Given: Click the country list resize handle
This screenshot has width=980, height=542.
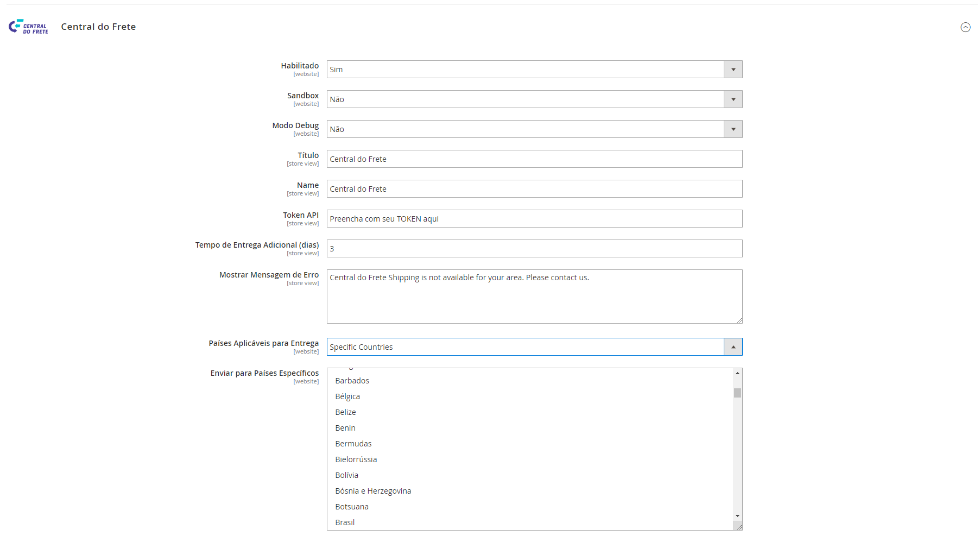Looking at the screenshot, I should [738, 526].
